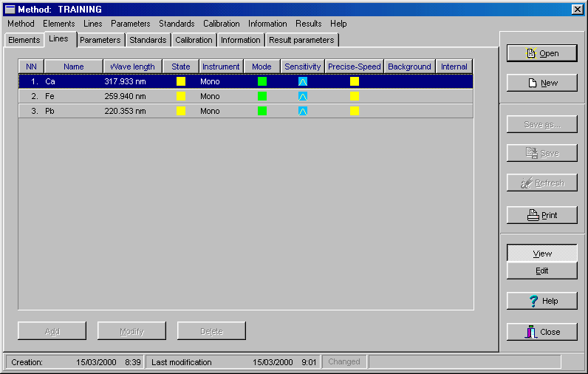The width and height of the screenshot is (588, 374).
Task: Switch to the Parameters tab
Action: 100,40
